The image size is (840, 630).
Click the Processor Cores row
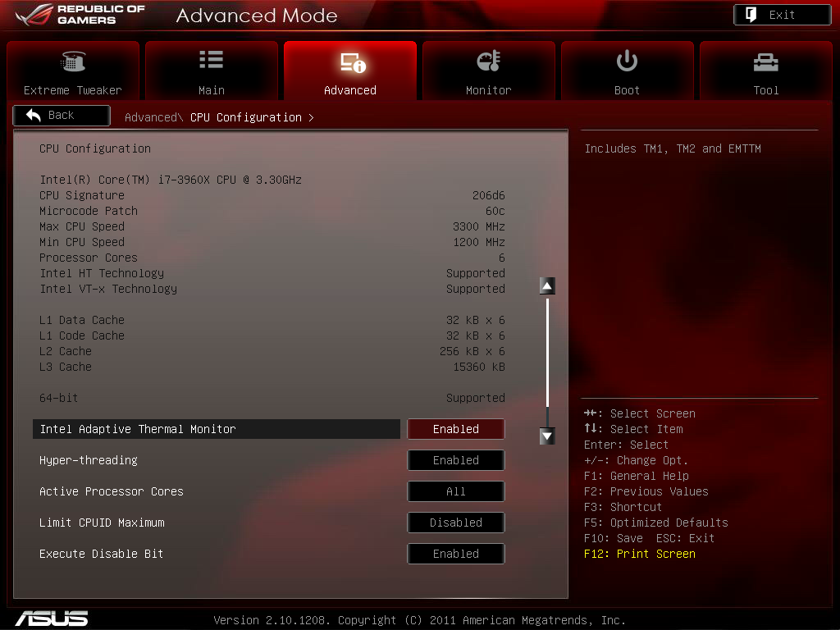click(x=272, y=258)
